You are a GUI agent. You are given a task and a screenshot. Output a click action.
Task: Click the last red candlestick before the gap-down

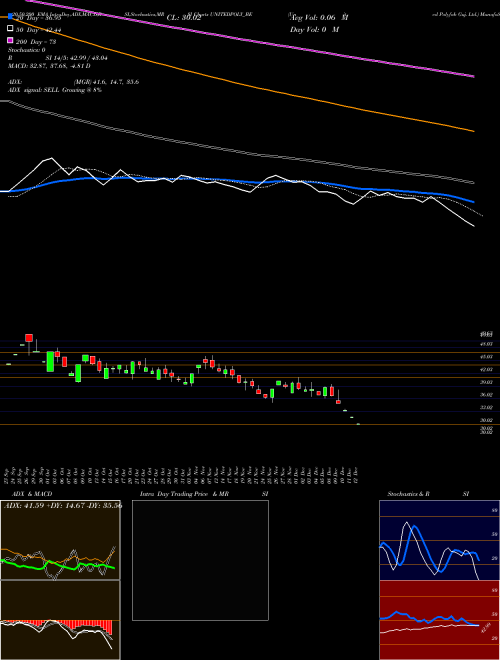[x=338, y=402]
